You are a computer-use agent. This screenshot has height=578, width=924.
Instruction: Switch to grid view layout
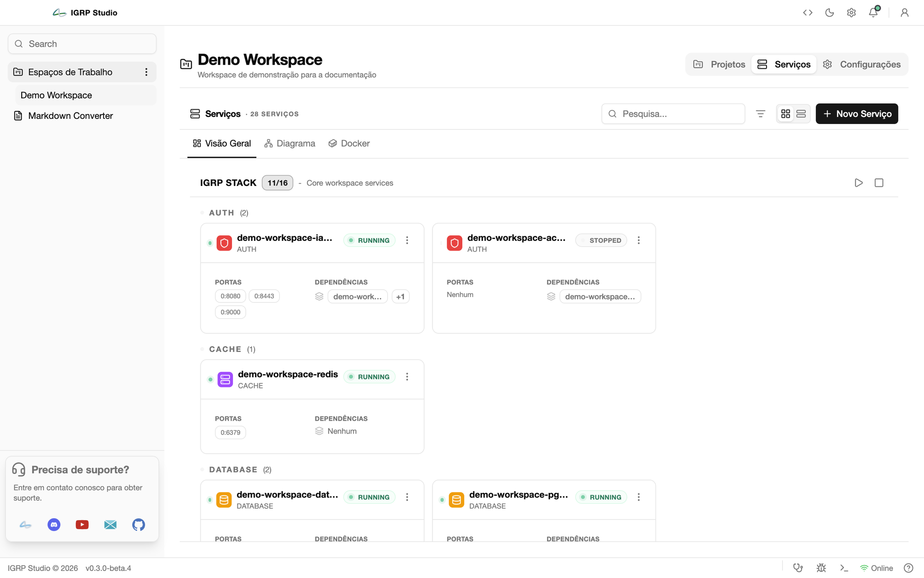pos(785,114)
